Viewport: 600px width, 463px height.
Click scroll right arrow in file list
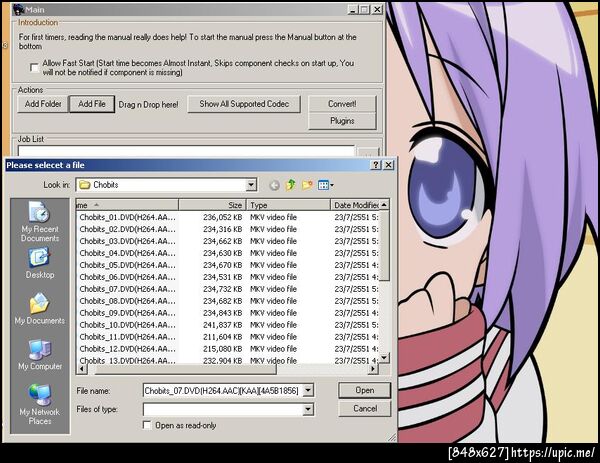373,369
